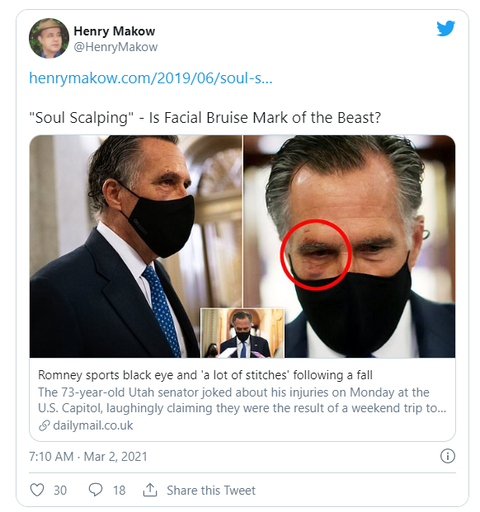
Task: Open Romney sports black eye article headline
Action: 205,375
